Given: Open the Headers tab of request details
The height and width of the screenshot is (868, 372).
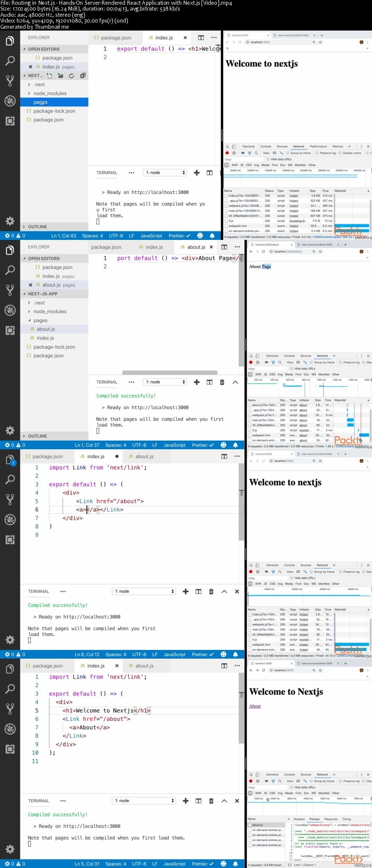Looking at the screenshot, I should click(x=299, y=819).
